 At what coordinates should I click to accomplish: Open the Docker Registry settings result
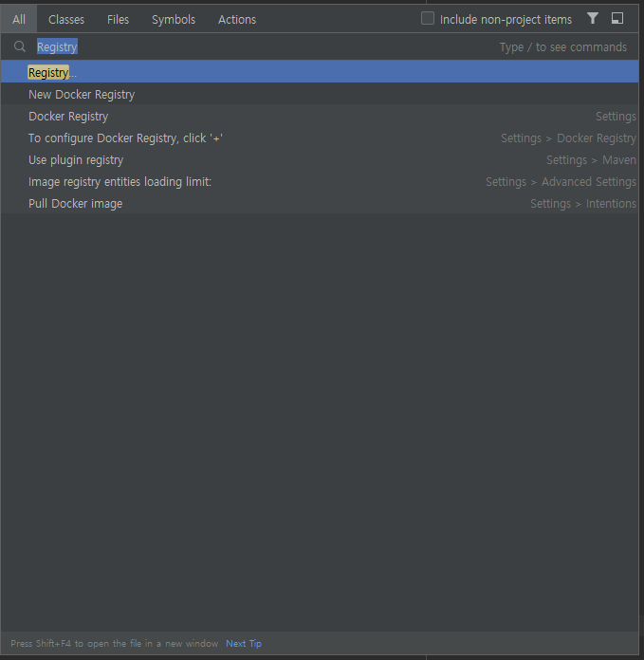[320, 116]
